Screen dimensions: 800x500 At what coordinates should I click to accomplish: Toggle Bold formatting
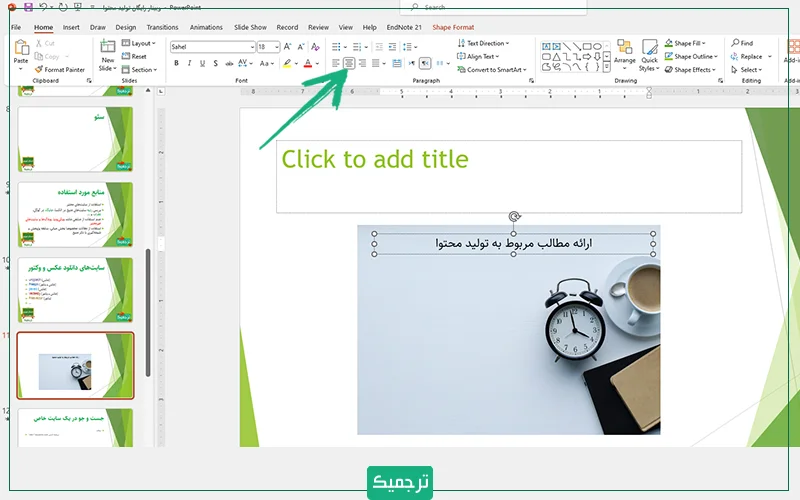pos(176,63)
